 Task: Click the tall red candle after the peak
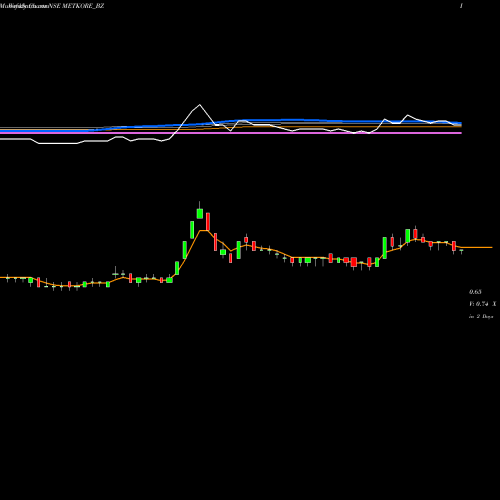[x=208, y=222]
